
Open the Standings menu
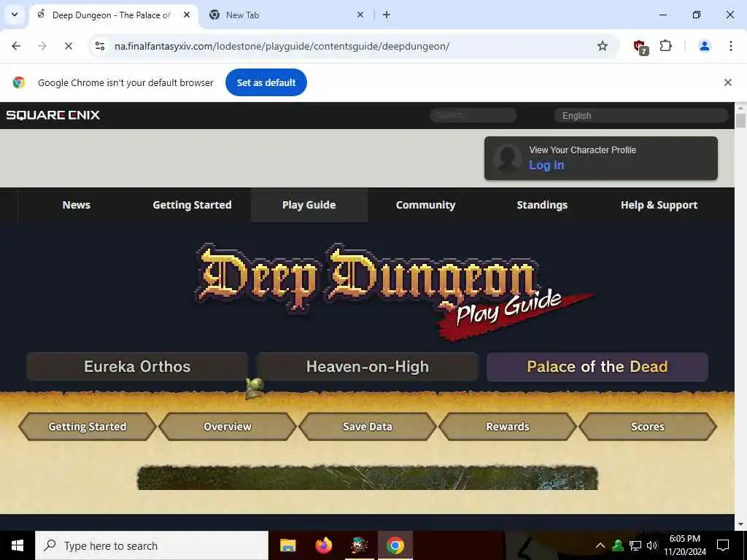click(x=542, y=205)
